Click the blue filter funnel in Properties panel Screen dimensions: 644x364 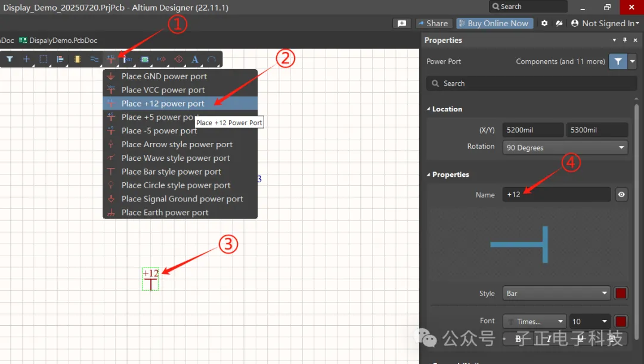pos(618,61)
